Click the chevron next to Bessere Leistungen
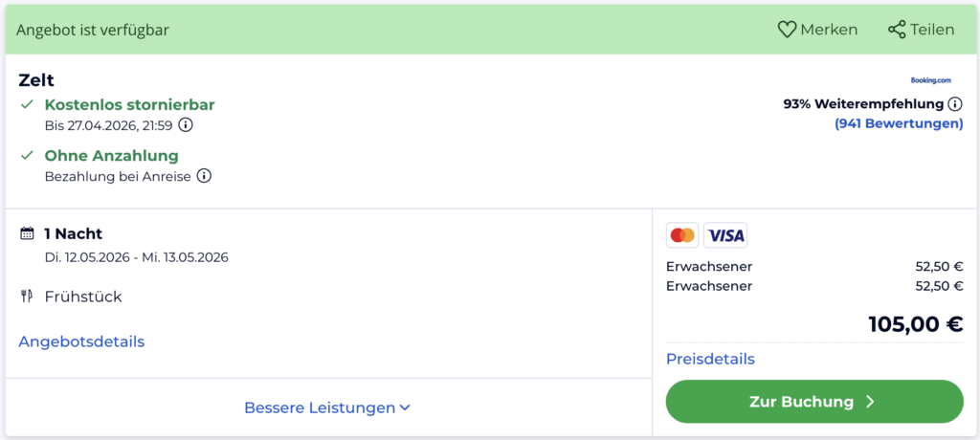This screenshot has width=980, height=440. pos(405,407)
